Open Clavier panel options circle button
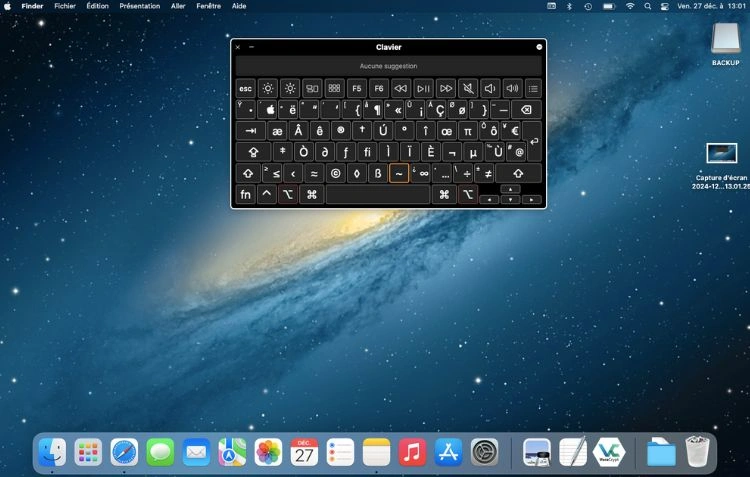750x477 pixels. (x=539, y=47)
